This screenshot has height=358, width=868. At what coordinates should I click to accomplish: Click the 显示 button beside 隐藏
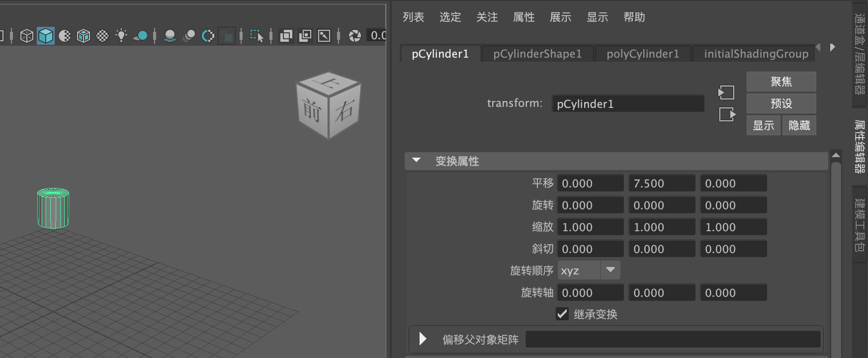[x=763, y=125]
